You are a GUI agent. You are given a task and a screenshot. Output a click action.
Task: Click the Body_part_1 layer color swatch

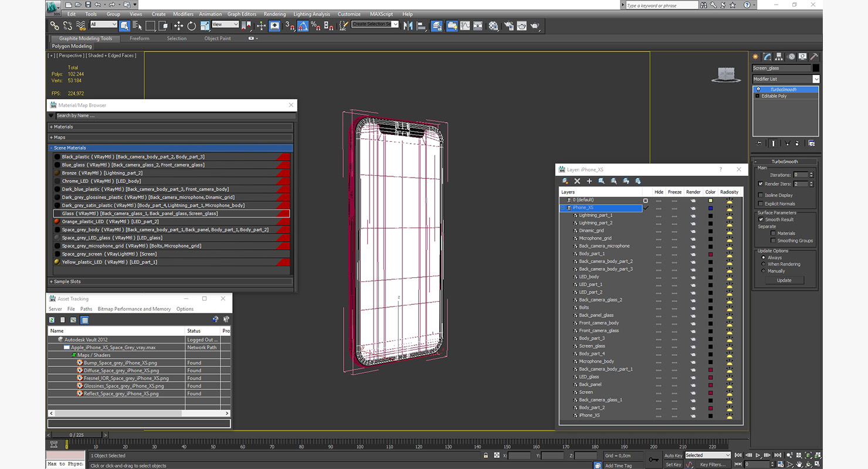(710, 254)
